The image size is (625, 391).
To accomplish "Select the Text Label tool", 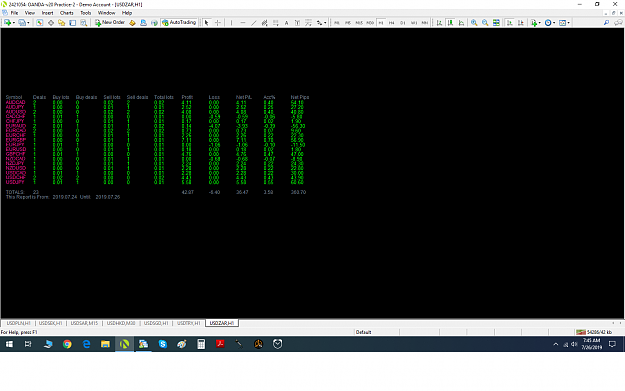I will point(297,23).
